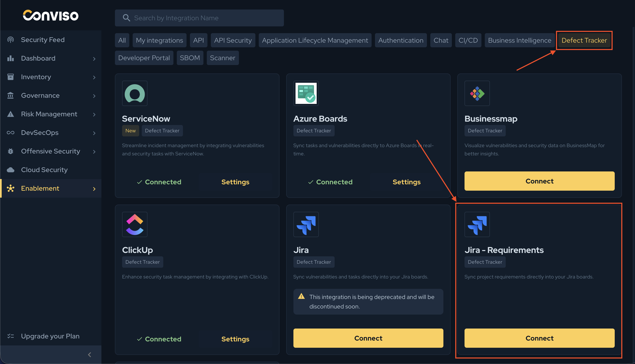
Task: Connect the Businessmap integration
Action: pyautogui.click(x=540, y=181)
